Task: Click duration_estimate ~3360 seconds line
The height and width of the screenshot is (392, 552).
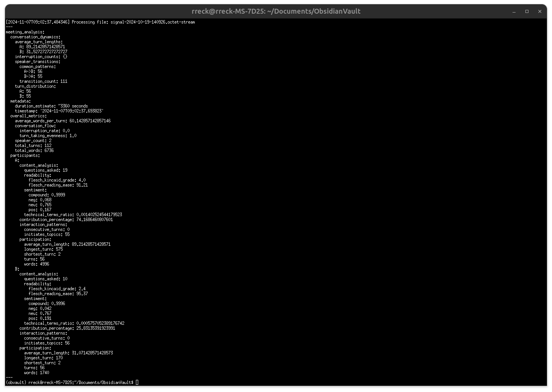Action: (x=51, y=106)
